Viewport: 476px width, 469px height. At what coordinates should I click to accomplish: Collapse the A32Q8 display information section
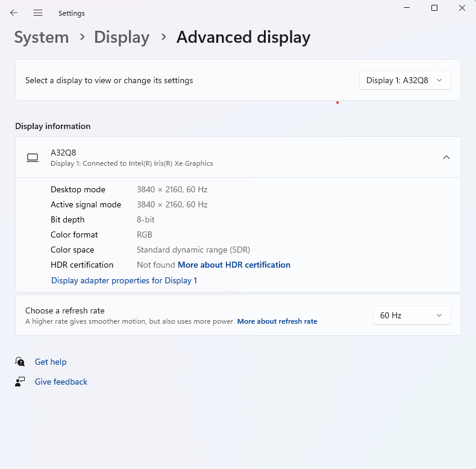tap(446, 157)
